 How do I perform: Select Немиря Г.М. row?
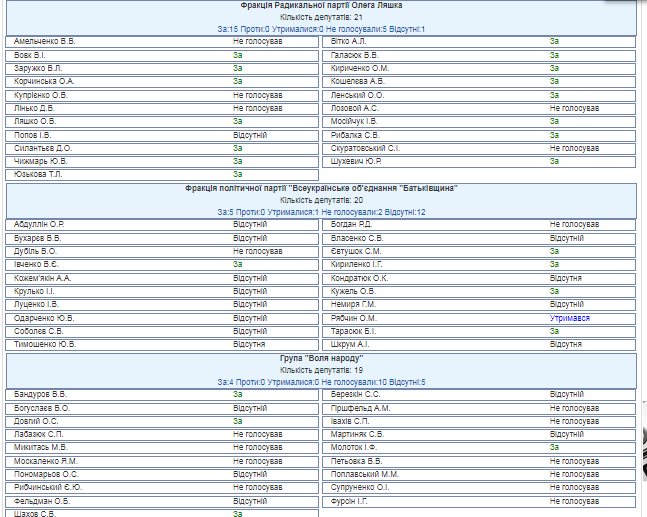click(x=479, y=305)
